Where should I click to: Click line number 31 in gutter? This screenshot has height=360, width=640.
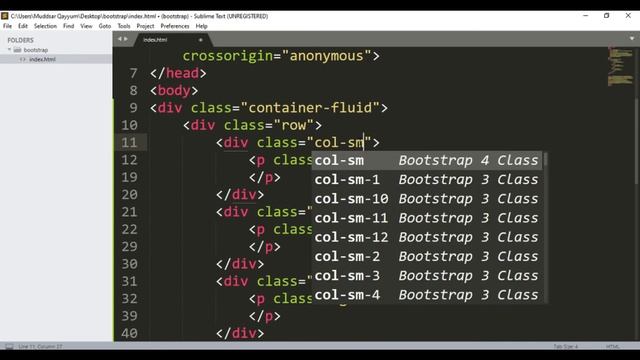129,281
